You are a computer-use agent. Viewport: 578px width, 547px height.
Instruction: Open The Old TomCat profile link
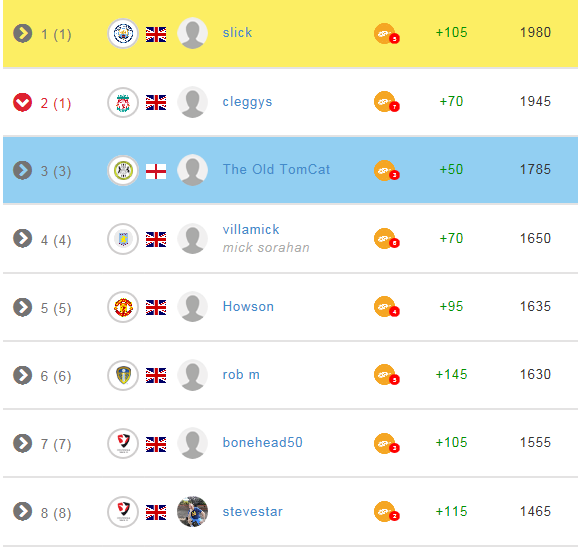click(276, 169)
